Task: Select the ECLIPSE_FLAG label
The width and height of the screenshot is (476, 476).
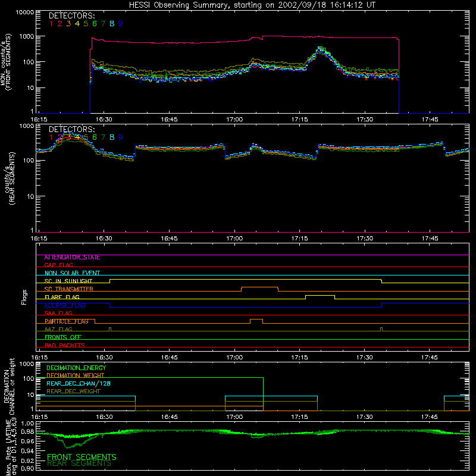Action: [65, 305]
